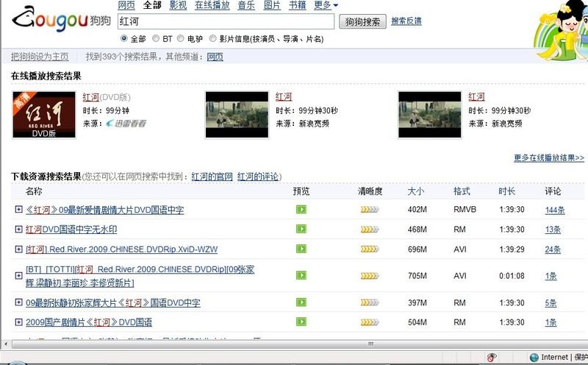This screenshot has height=365, width=588.
Task: Play preview for the 468M RM result
Action: click(301, 229)
